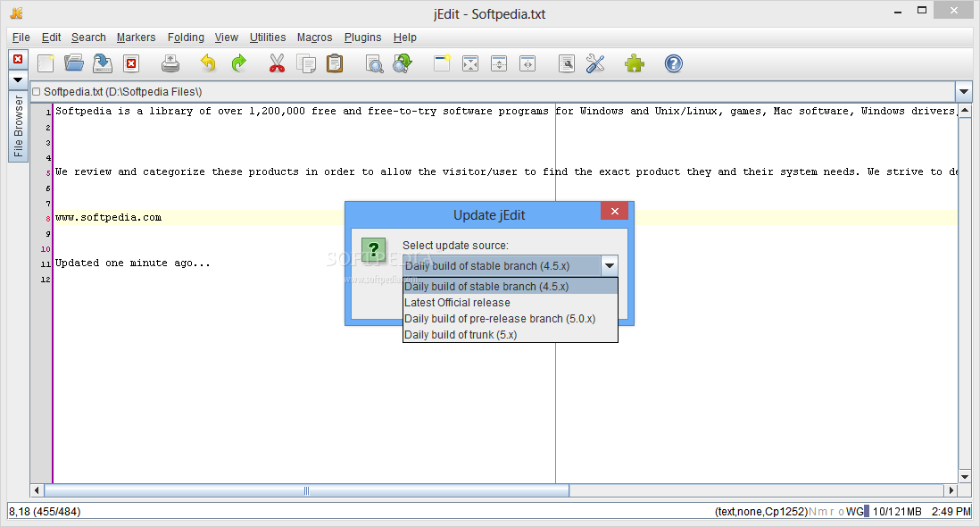The height and width of the screenshot is (527, 980).
Task: Open the Help menu
Action: pos(404,38)
